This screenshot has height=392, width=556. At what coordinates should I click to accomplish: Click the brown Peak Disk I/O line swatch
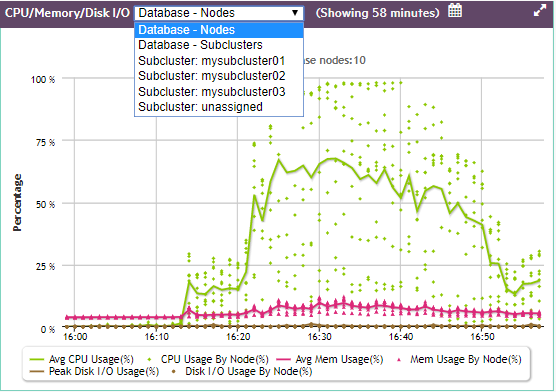tap(37, 372)
